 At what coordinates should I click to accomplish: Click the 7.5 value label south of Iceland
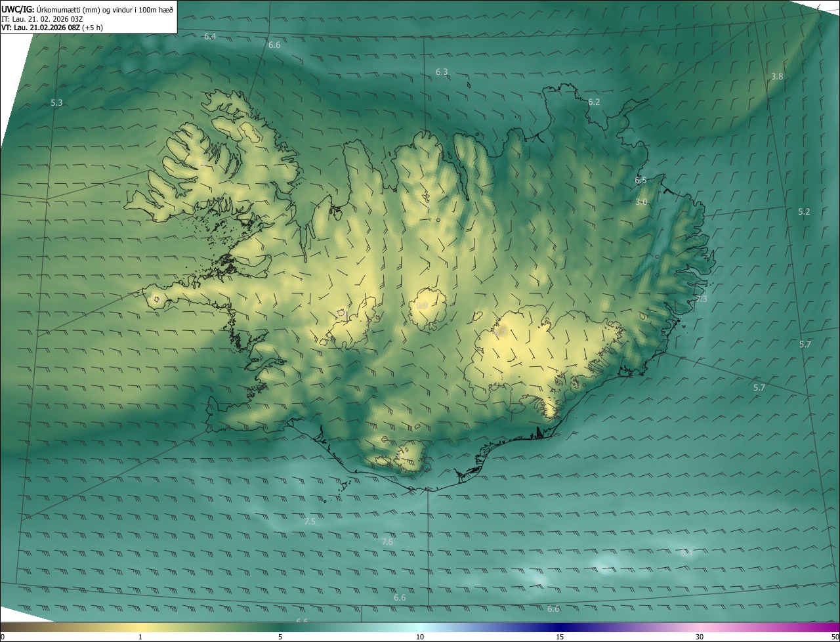click(x=310, y=522)
